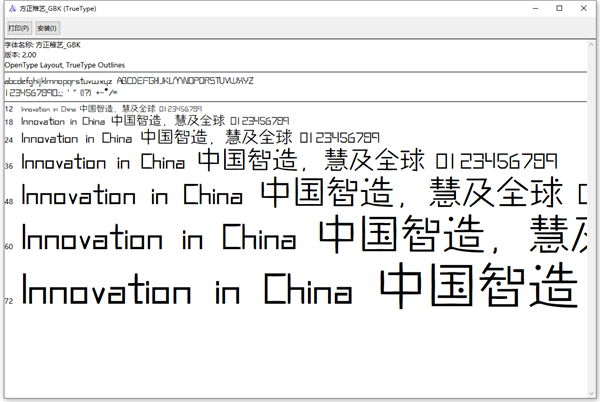Click the version line 版本: 2.00

20,55
